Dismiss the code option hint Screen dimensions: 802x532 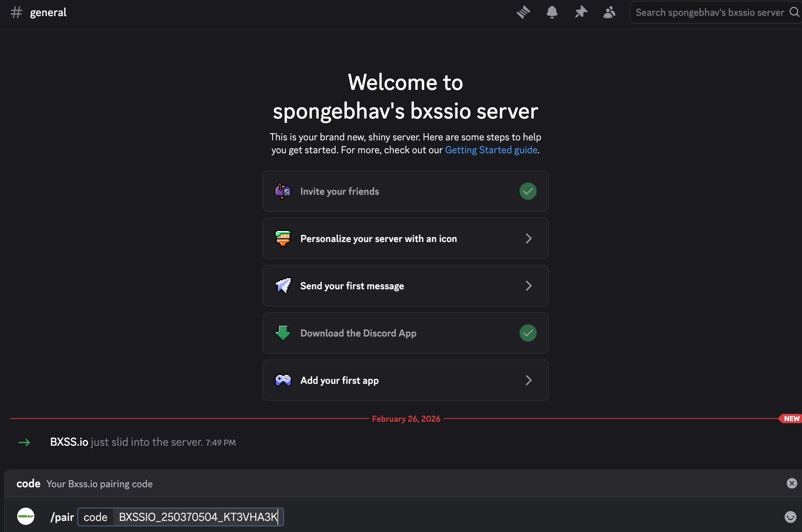pos(792,483)
